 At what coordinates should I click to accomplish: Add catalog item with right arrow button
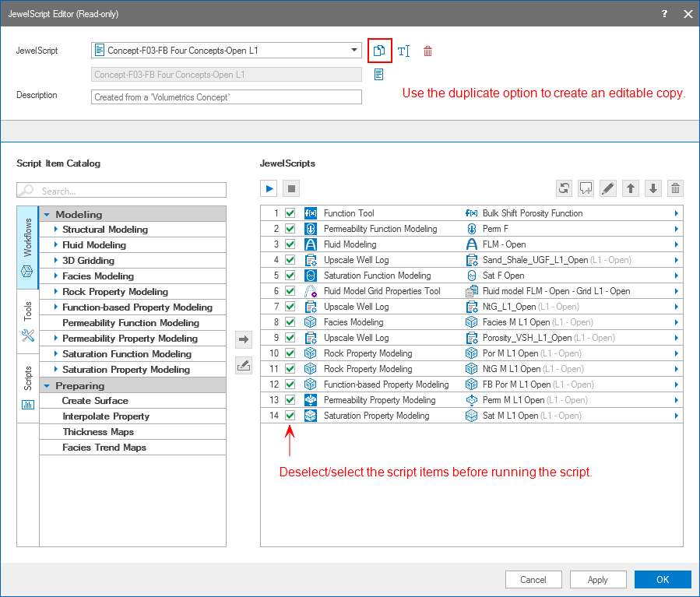pyautogui.click(x=244, y=339)
